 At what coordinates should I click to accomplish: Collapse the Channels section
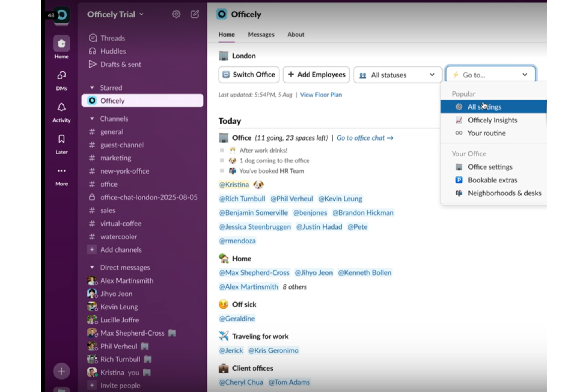pos(92,118)
